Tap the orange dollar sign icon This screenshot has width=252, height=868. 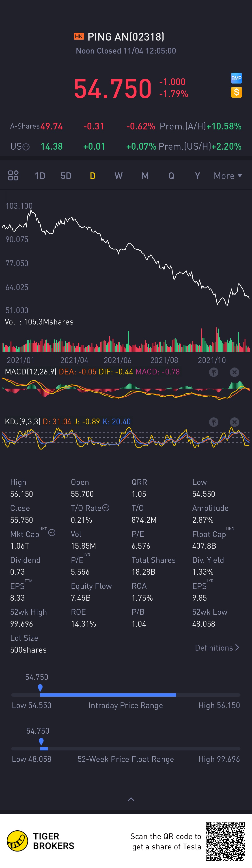coord(236,92)
